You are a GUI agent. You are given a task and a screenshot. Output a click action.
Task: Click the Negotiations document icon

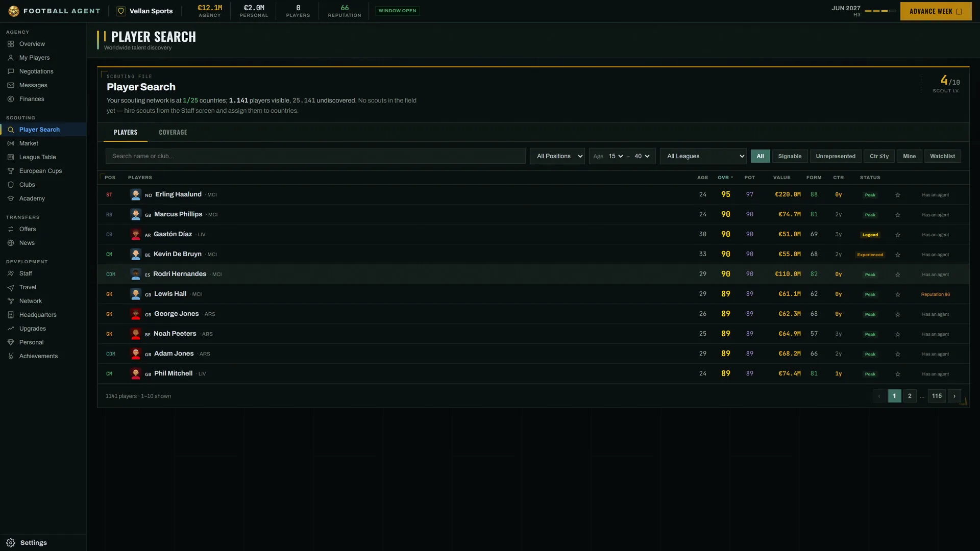point(11,71)
